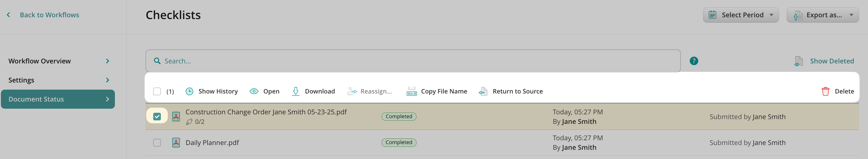Toggle the select-all checkbox in the toolbar
This screenshot has width=868, height=159.
tap(157, 91)
